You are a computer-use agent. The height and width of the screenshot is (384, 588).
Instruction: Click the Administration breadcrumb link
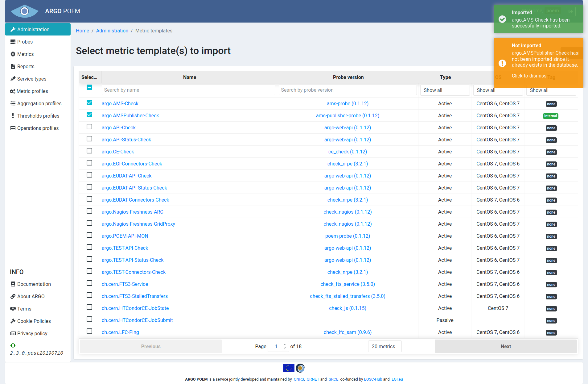(112, 31)
